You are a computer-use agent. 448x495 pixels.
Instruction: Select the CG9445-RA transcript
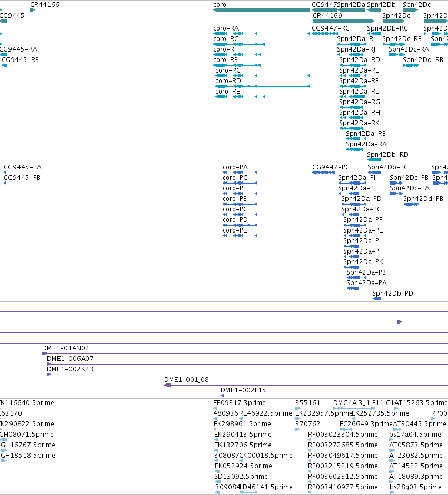[3, 55]
